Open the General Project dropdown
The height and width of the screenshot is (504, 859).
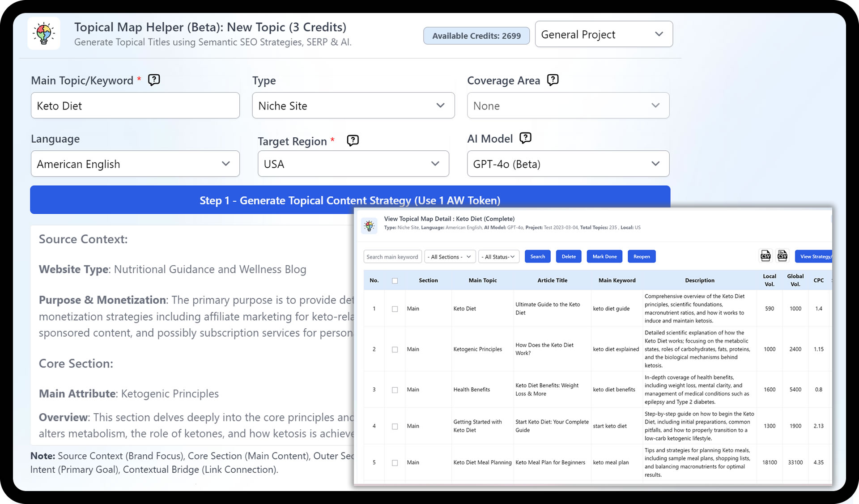604,34
